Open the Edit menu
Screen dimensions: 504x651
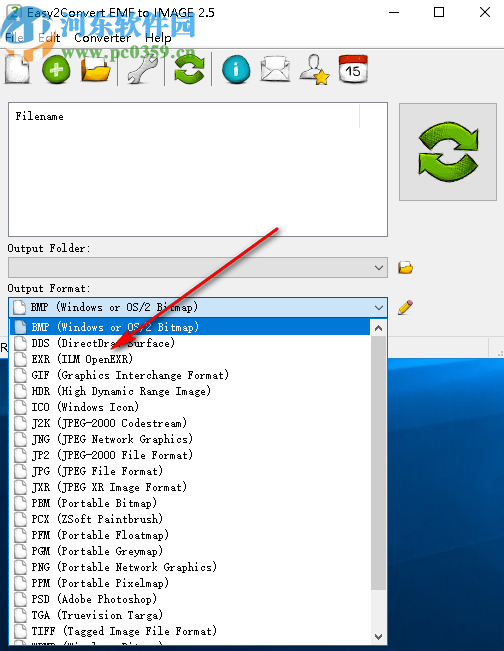point(49,38)
